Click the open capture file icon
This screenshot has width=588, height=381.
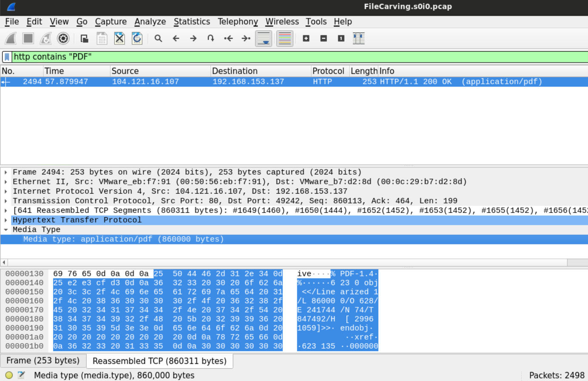click(x=84, y=39)
